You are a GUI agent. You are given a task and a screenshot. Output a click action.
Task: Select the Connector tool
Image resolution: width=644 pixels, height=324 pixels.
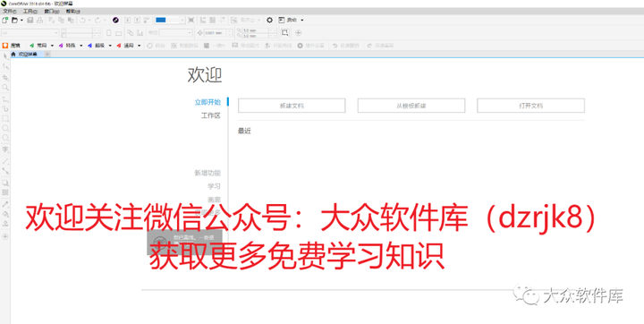click(5, 171)
